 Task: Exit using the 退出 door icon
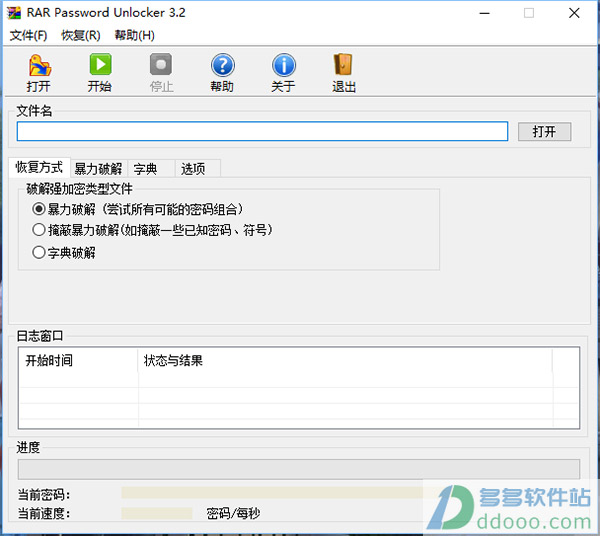(x=344, y=73)
